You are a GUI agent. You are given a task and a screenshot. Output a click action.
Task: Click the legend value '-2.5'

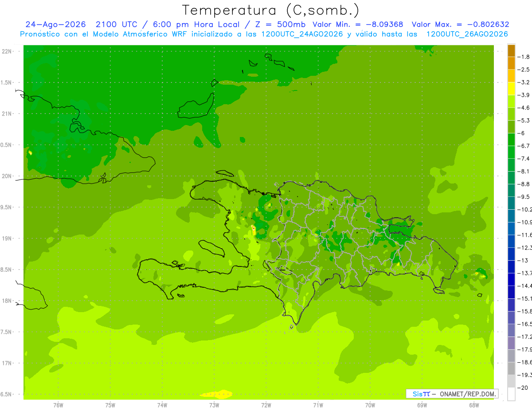524,70
